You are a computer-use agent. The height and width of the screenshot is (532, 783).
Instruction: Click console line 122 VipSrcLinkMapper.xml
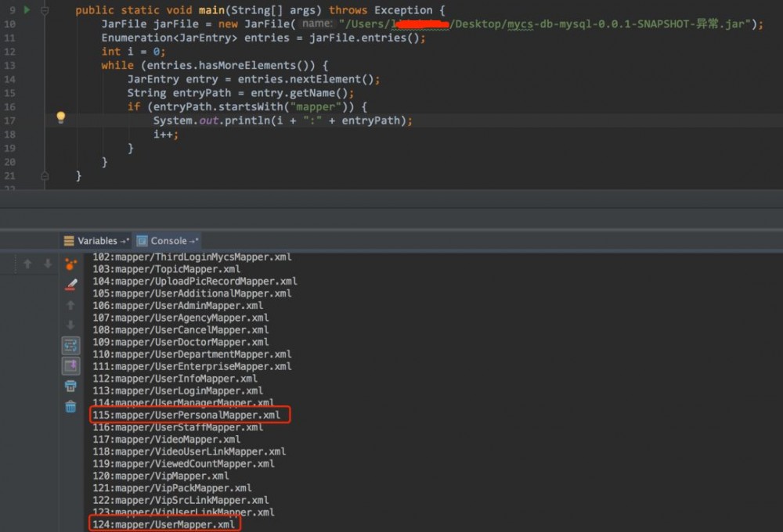click(180, 500)
